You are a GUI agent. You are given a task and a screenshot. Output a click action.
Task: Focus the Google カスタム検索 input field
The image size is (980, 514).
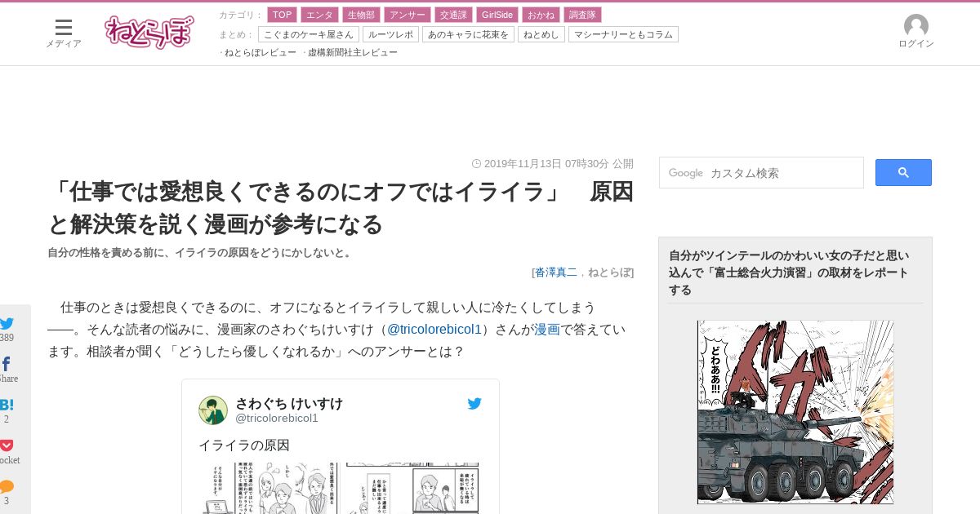761,173
